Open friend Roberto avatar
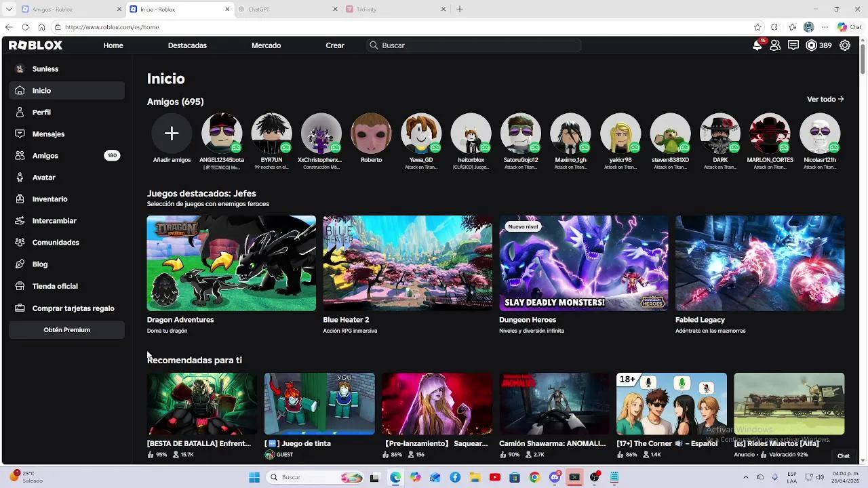 click(371, 134)
